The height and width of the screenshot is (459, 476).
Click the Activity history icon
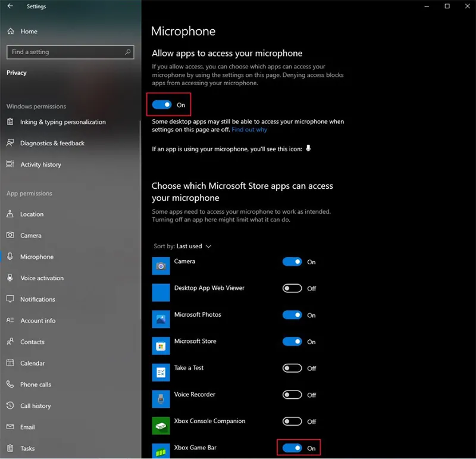10,164
